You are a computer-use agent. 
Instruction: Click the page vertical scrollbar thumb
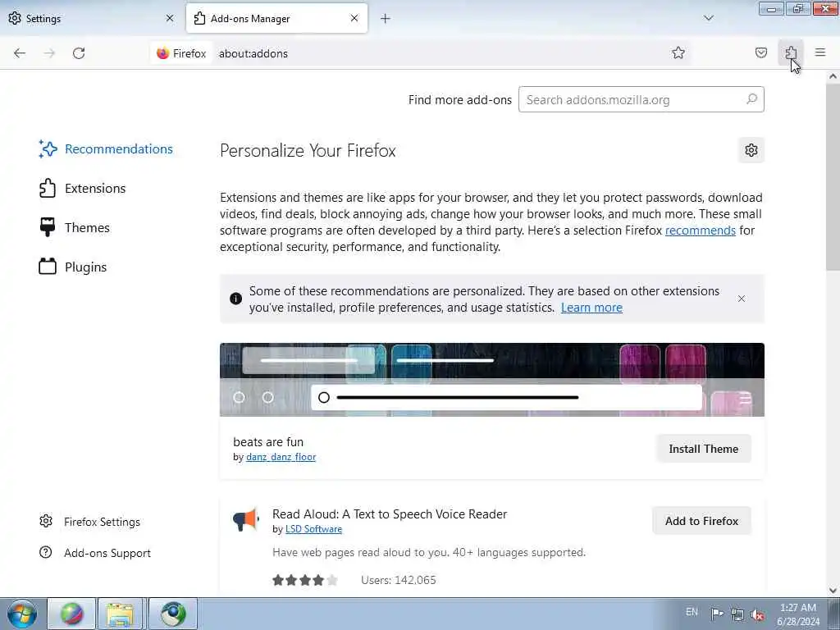click(833, 178)
